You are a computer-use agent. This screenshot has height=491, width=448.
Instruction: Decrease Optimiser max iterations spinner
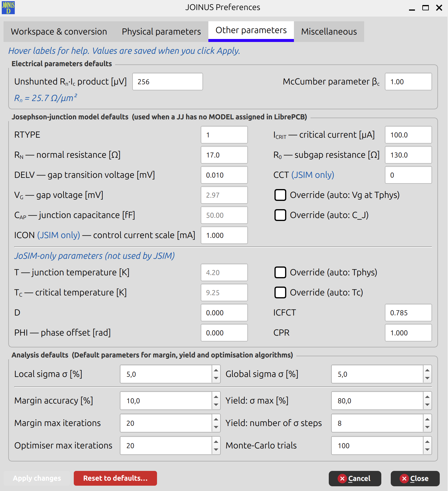(x=216, y=450)
